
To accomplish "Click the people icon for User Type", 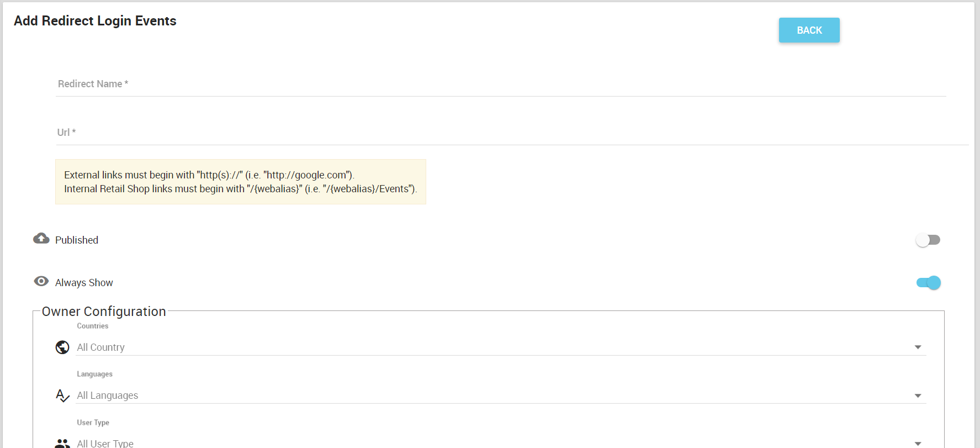I will 62,443.
